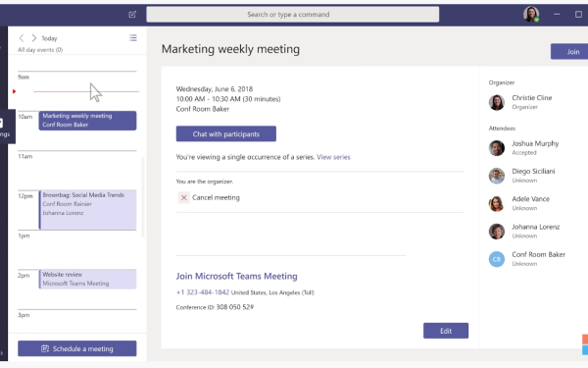Click the red X cancel meeting icon
The height and width of the screenshot is (368, 588).
pyautogui.click(x=184, y=197)
